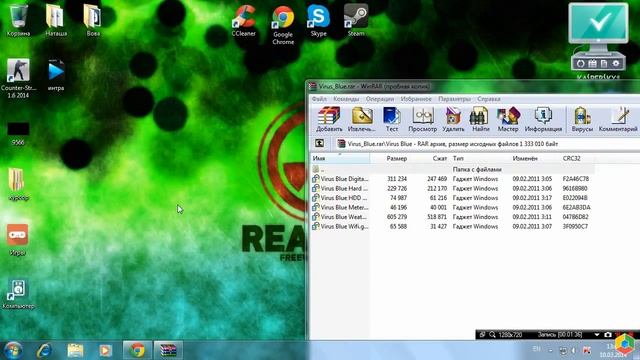Open the Просмотр (View) tool
Viewport: 640px width, 360px height.
tap(422, 119)
